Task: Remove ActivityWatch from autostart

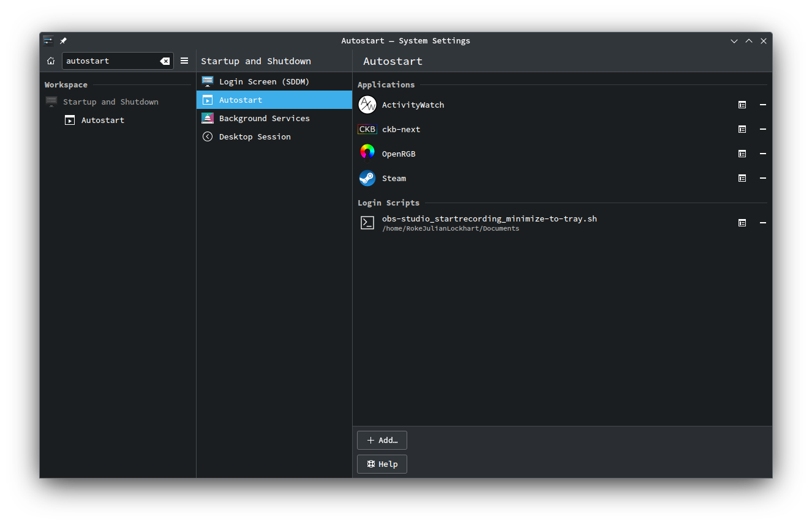Action: click(x=763, y=105)
